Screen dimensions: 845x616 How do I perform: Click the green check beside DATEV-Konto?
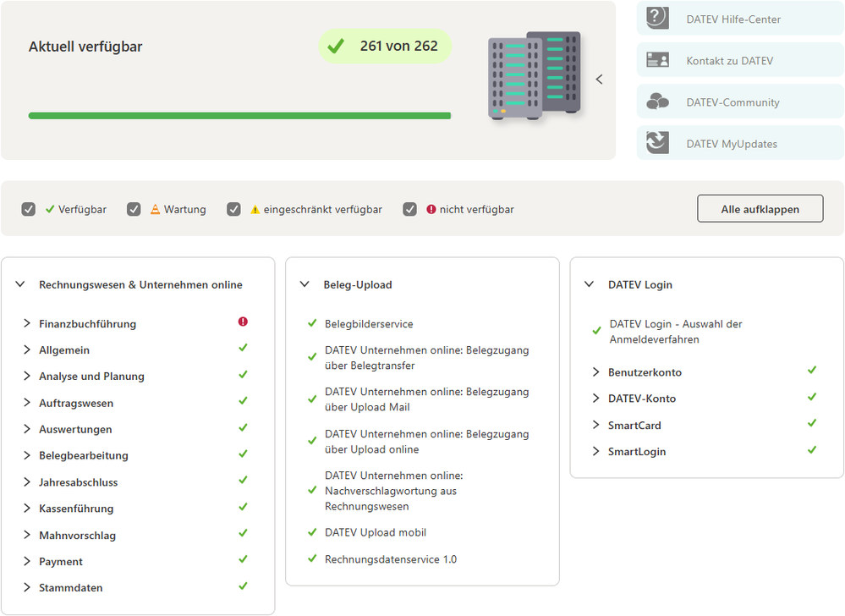812,397
